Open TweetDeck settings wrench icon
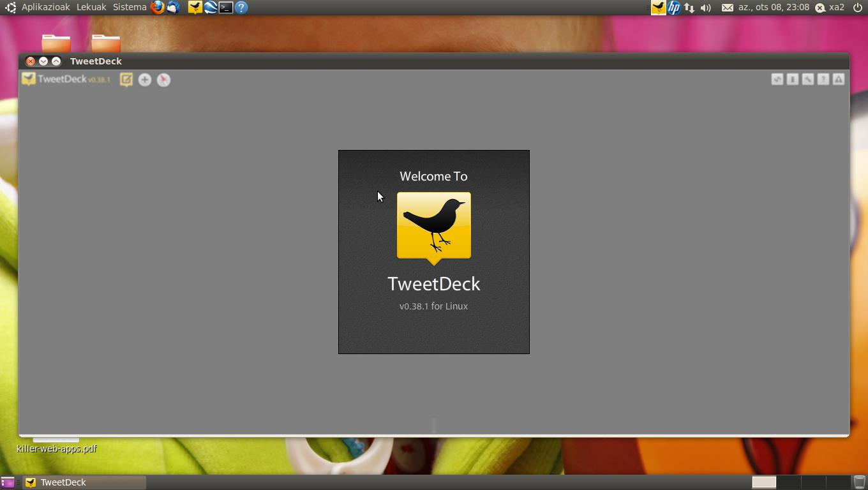868x490 pixels. [x=807, y=79]
